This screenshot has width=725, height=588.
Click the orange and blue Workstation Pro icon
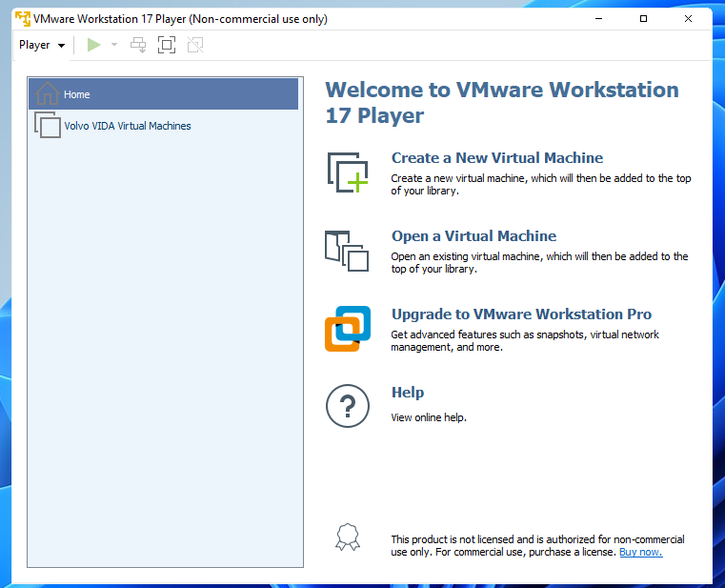click(x=348, y=329)
